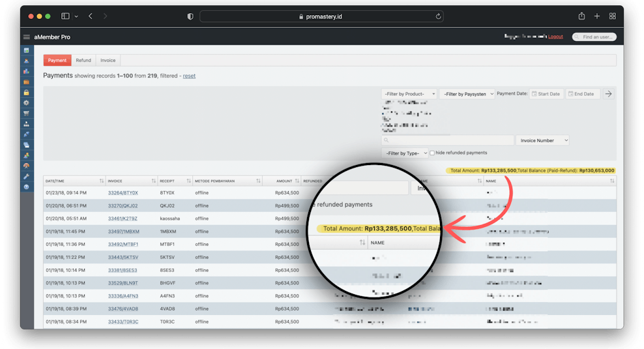Reload the page with the refresh icon
Viewport: 644px width, 349px height.
coord(438,16)
